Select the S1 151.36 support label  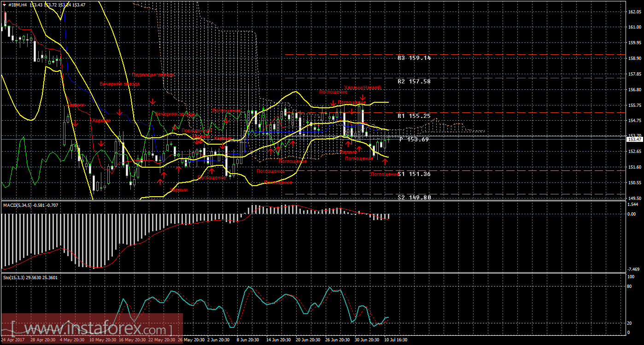click(414, 174)
